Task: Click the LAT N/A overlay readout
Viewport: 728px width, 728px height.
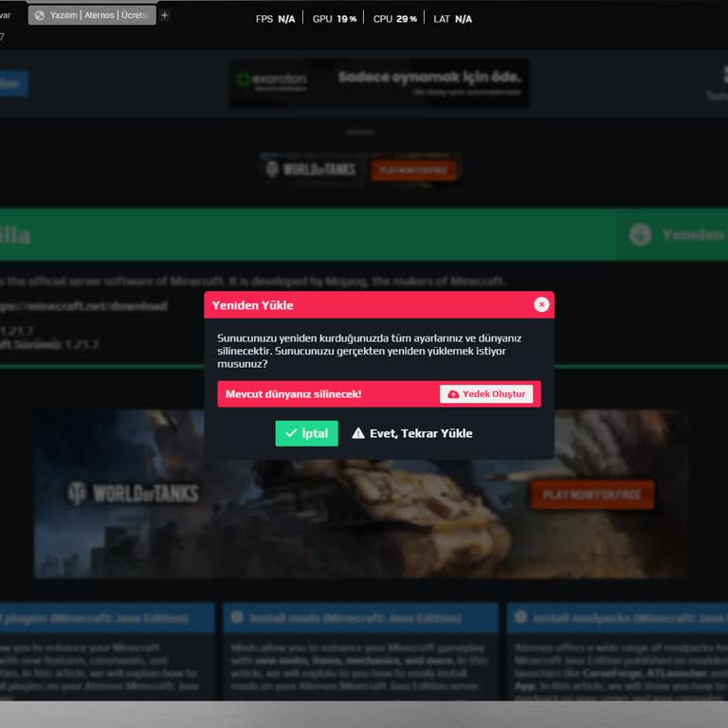Action: click(x=453, y=19)
